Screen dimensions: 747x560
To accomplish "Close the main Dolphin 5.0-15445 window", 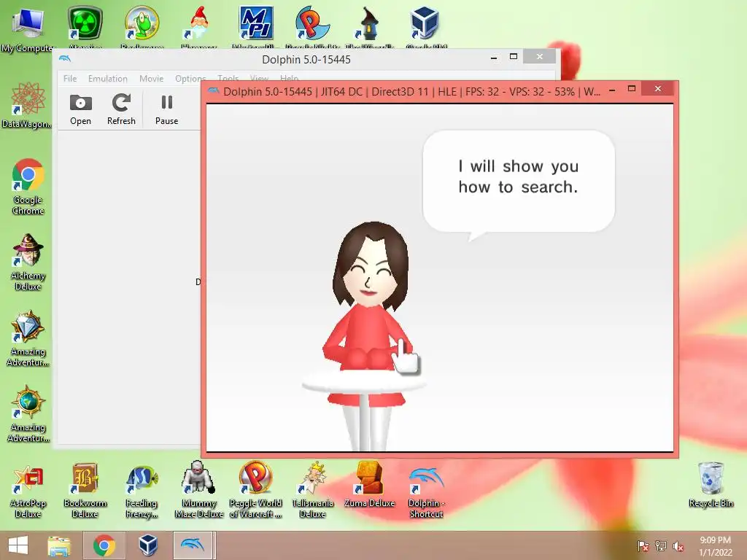I will tap(539, 57).
